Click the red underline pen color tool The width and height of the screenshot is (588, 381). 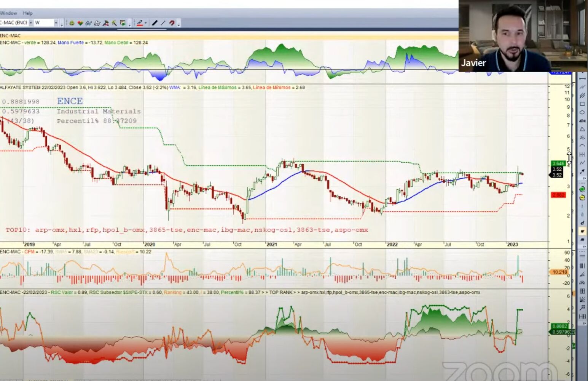click(x=140, y=23)
